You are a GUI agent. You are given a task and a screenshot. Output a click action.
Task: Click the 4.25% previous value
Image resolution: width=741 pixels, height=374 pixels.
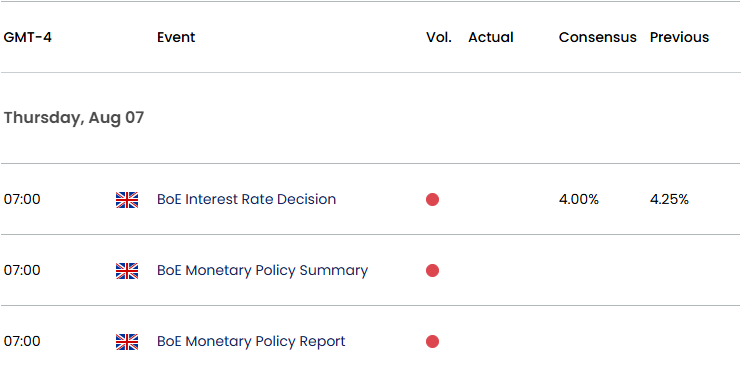[x=670, y=200]
